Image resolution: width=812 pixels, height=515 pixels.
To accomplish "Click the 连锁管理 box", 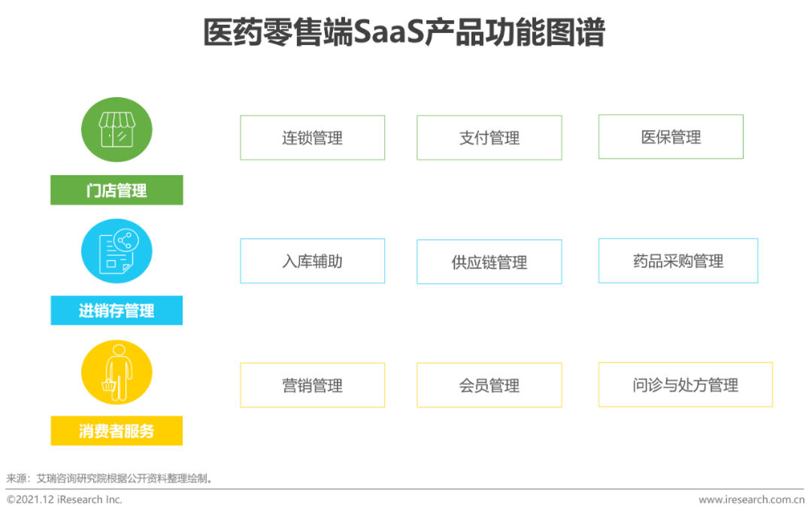I will pyautogui.click(x=312, y=138).
